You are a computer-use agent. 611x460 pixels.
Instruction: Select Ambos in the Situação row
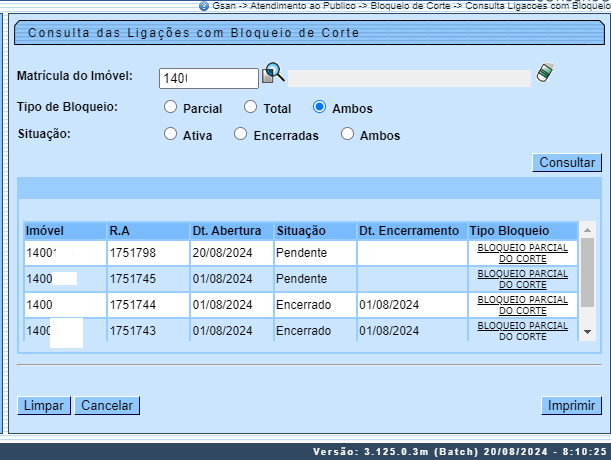pyautogui.click(x=348, y=134)
